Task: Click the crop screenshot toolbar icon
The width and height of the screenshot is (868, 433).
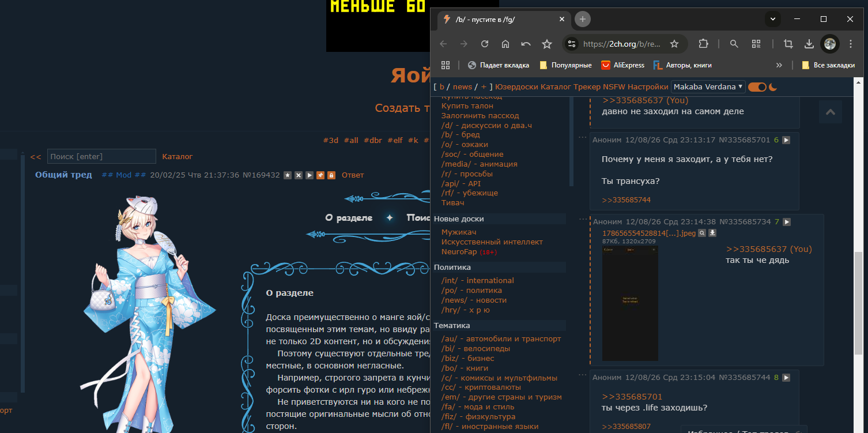Action: [788, 44]
